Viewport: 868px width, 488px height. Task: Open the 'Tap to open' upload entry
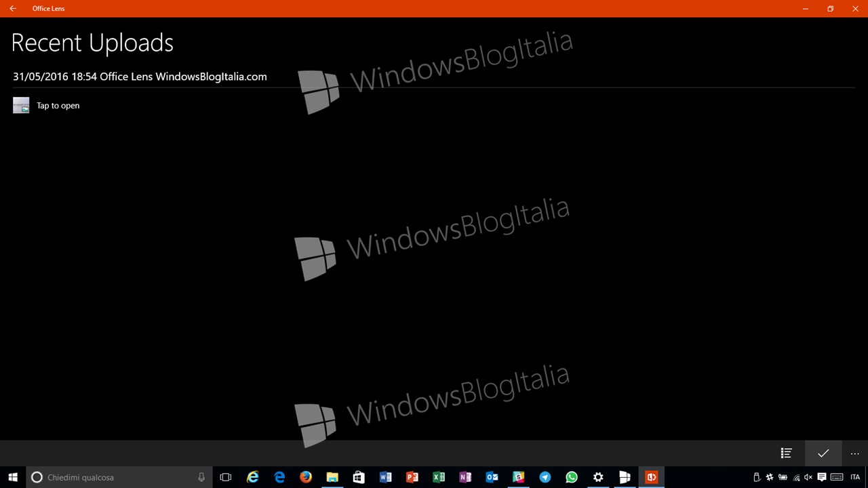click(x=58, y=106)
